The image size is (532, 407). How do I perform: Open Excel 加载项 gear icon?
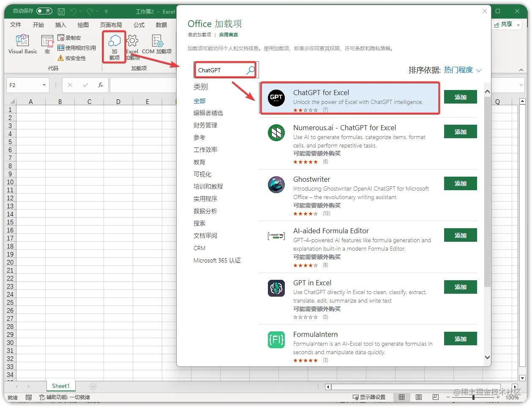pyautogui.click(x=132, y=41)
